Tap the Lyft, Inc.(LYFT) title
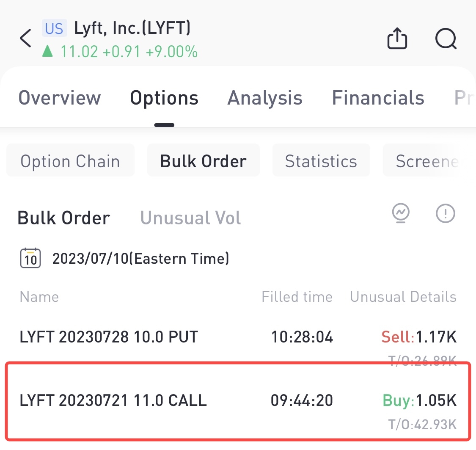The width and height of the screenshot is (476, 450). [132, 28]
